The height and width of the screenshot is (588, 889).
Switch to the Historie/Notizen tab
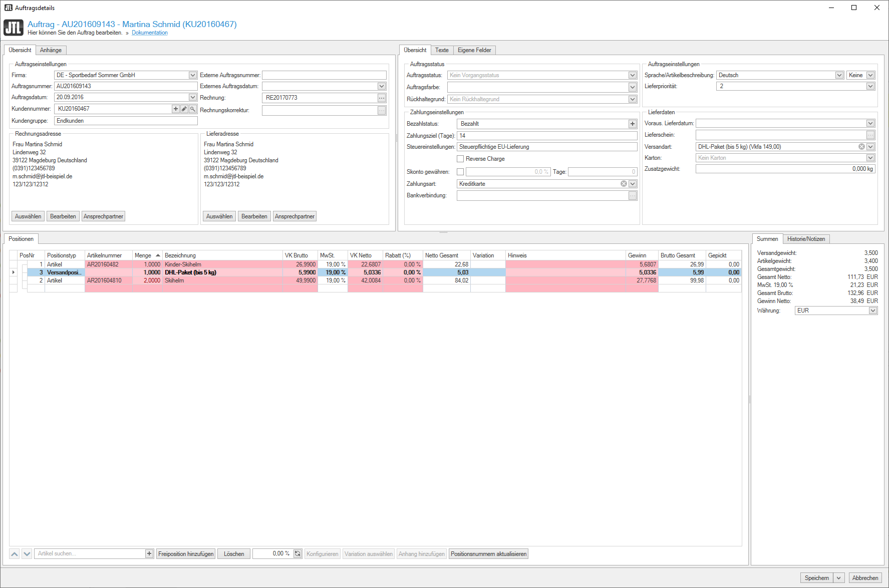[806, 239]
